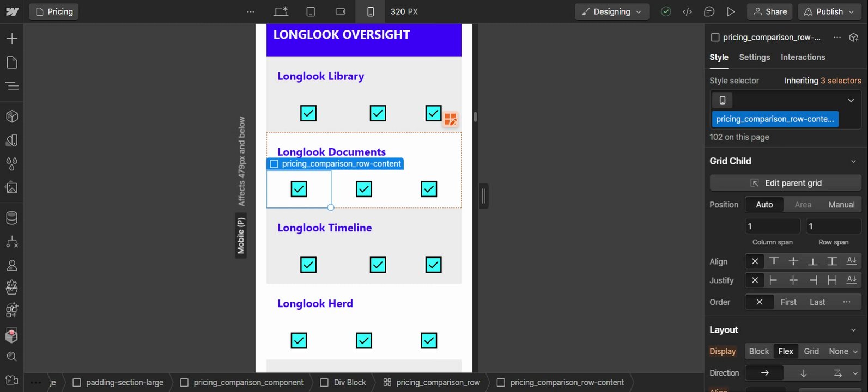Click the Column span input field

[x=773, y=226]
